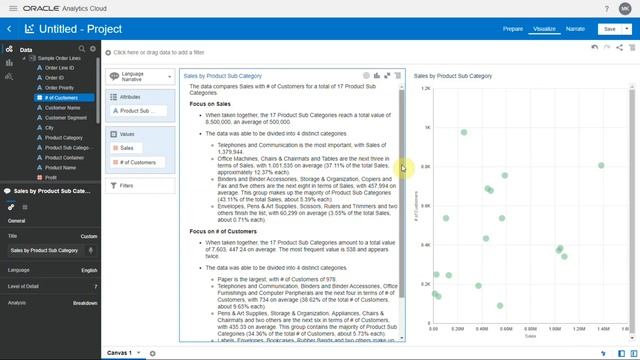Image resolution: width=640 pixels, height=360 pixels.
Task: Add a new canvas with plus icon
Action: [153, 353]
